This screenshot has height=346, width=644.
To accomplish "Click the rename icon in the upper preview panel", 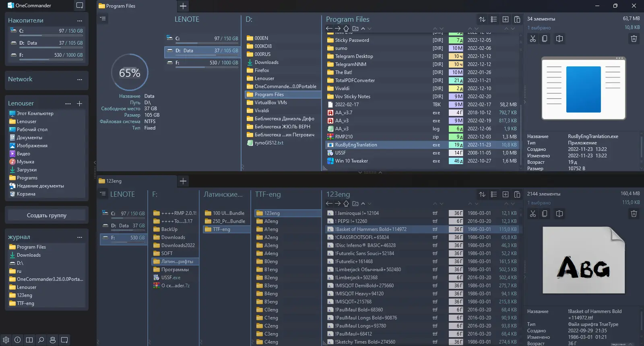I will tap(559, 39).
